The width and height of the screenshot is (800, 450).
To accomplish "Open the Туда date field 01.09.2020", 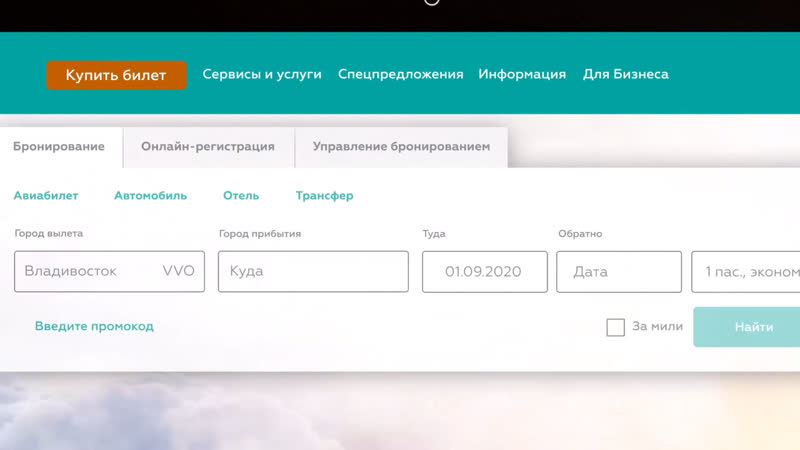I will click(x=484, y=271).
